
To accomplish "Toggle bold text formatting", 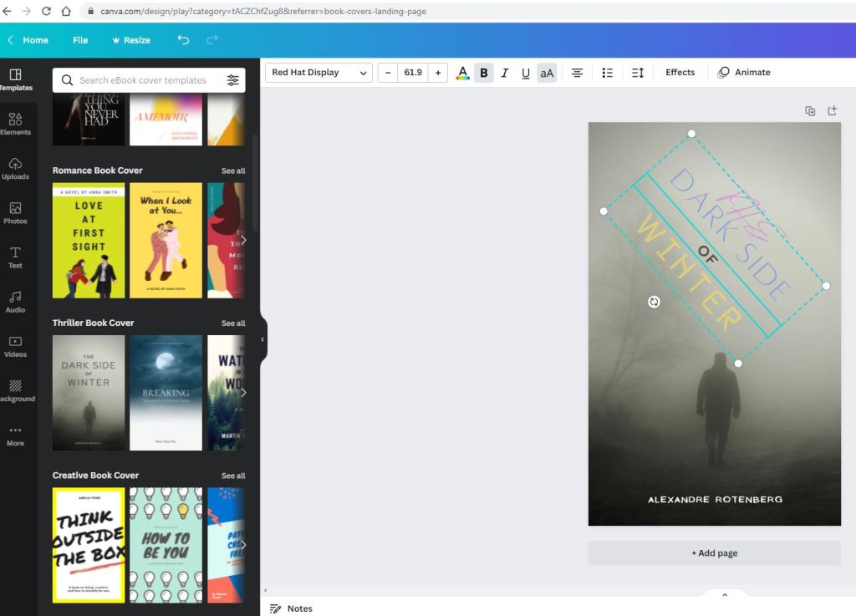I will tap(483, 73).
